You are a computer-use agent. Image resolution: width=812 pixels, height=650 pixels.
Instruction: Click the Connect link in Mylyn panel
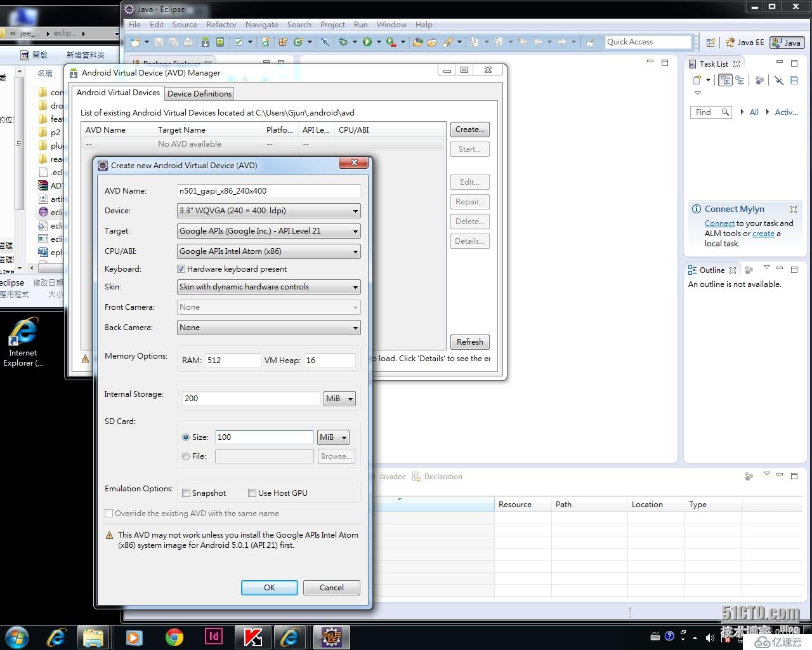coord(719,223)
